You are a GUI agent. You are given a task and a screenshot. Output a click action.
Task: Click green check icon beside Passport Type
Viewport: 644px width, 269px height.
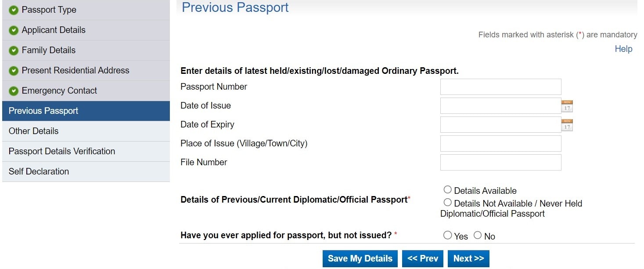[x=14, y=10]
